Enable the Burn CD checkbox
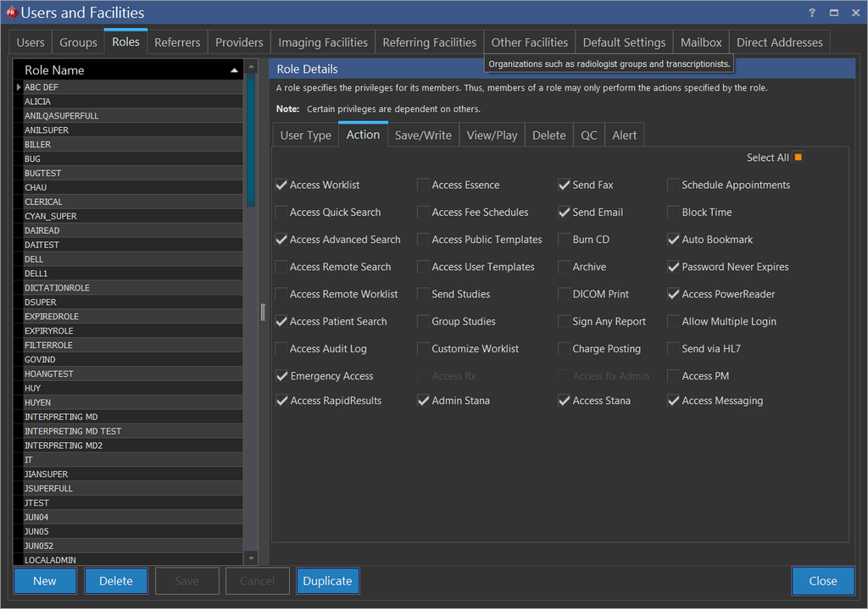The image size is (868, 609). coord(565,240)
